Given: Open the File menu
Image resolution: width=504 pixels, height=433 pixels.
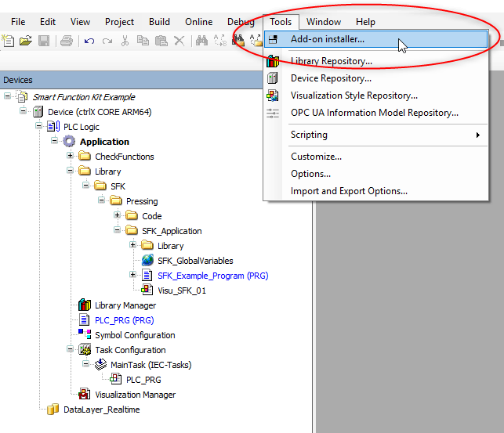Looking at the screenshot, I should [x=18, y=22].
